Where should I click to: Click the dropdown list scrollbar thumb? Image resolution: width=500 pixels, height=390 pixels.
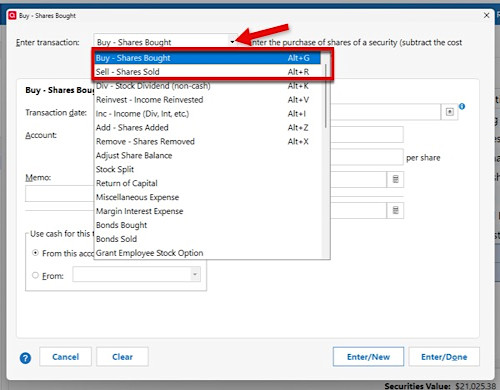pos(326,96)
